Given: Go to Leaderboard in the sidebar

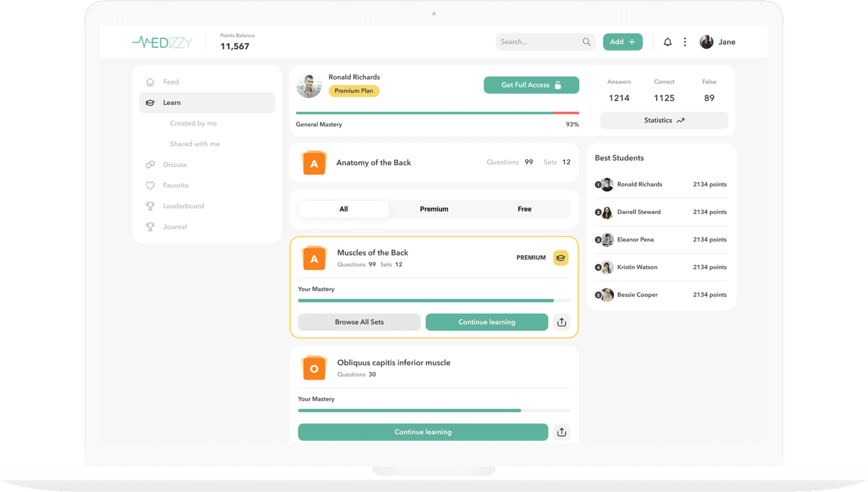Looking at the screenshot, I should [x=183, y=206].
